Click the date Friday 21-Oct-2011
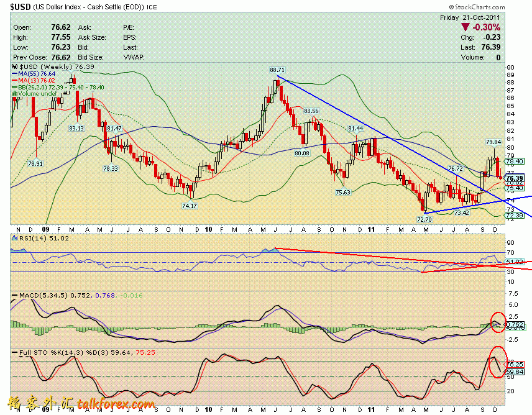The height and width of the screenshot is (415, 532). pyautogui.click(x=470, y=17)
